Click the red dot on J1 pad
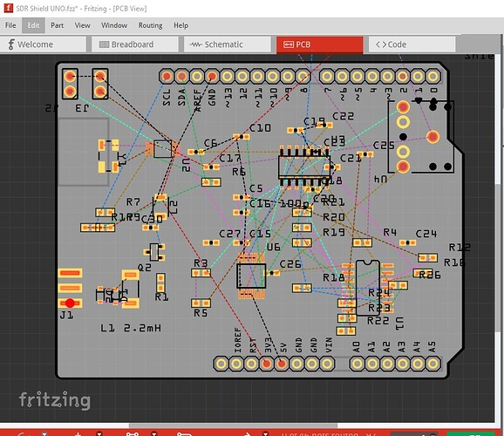The height and width of the screenshot is (436, 504). [70, 303]
